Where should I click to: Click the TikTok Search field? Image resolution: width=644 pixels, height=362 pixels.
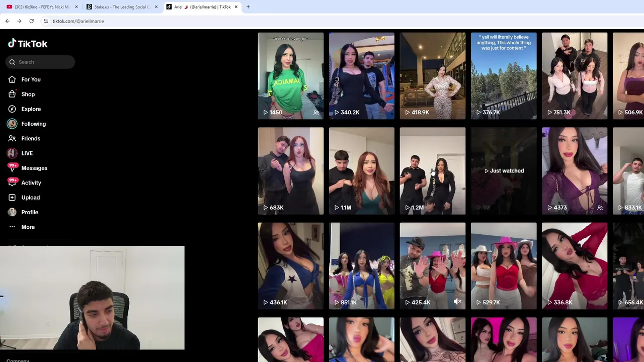41,62
